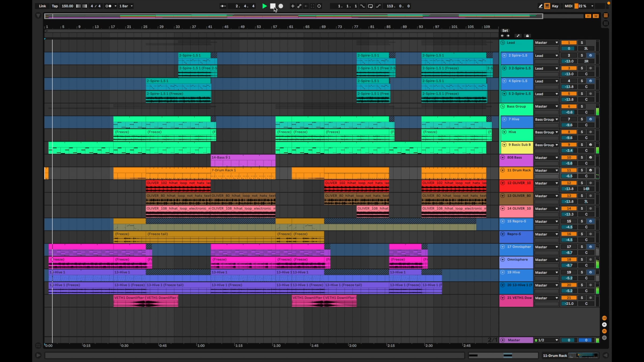Open Key map mode

click(555, 6)
